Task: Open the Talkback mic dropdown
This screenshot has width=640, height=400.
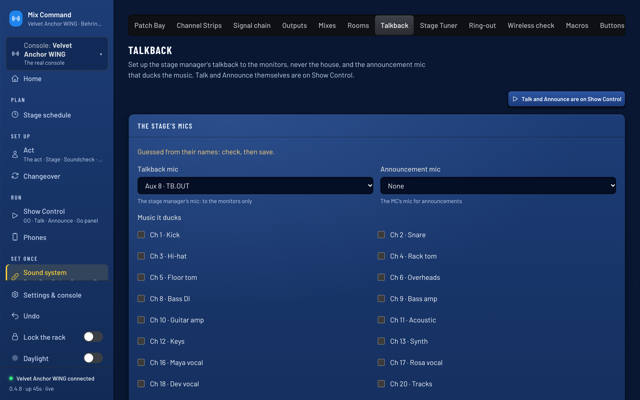Action: (x=255, y=186)
